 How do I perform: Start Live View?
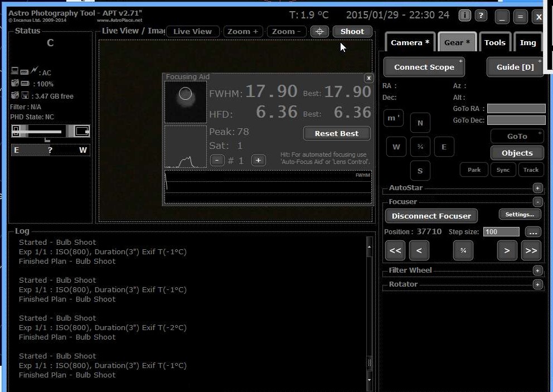click(x=192, y=31)
